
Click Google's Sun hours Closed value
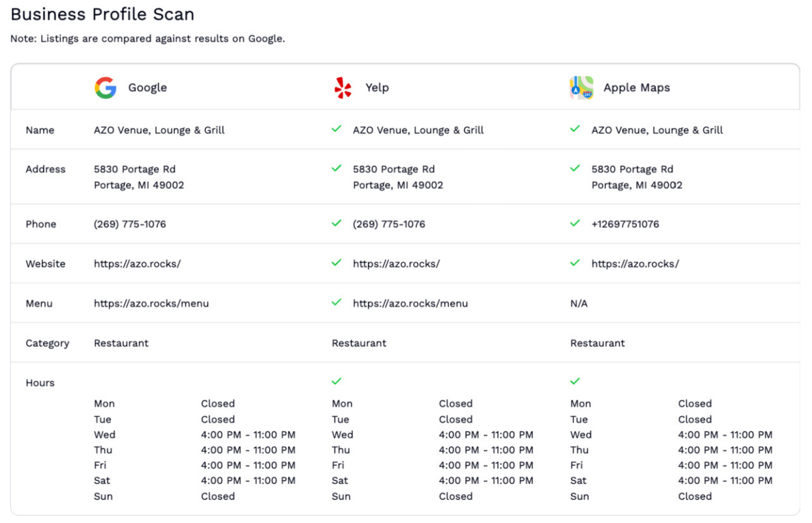[218, 496]
